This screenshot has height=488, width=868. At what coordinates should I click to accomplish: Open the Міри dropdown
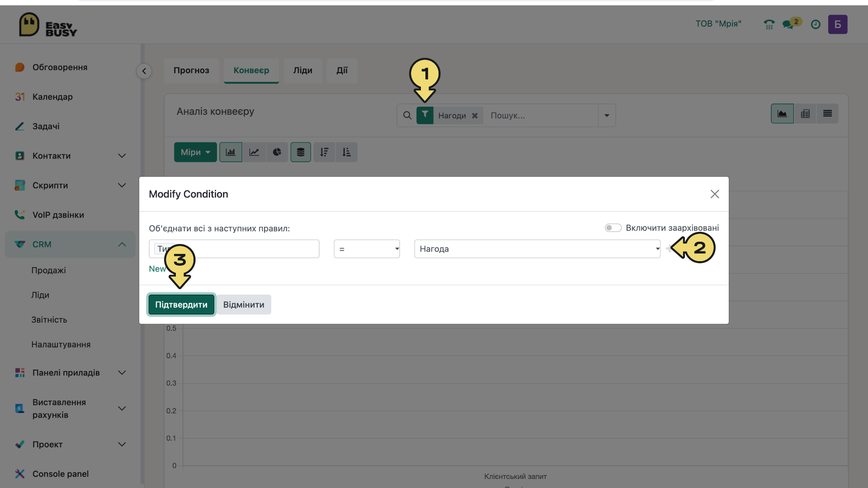[195, 152]
